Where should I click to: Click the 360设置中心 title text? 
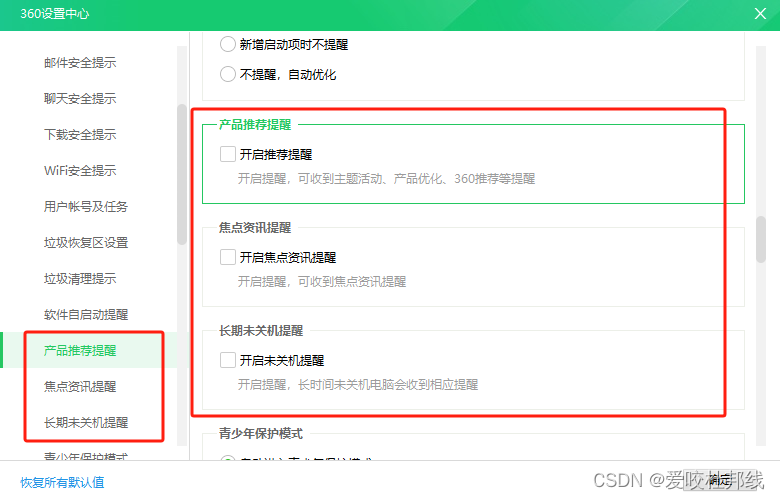[55, 13]
